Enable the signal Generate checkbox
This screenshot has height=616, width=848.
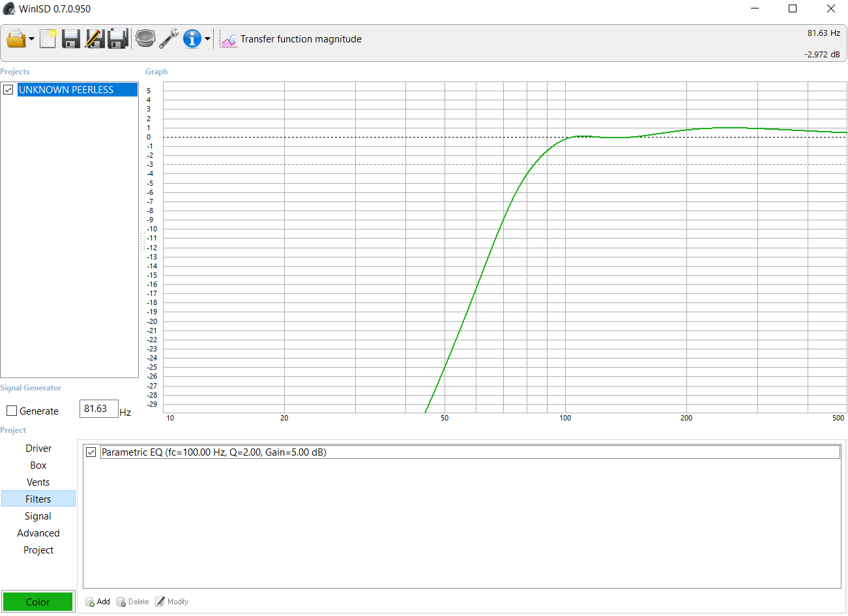[12, 411]
